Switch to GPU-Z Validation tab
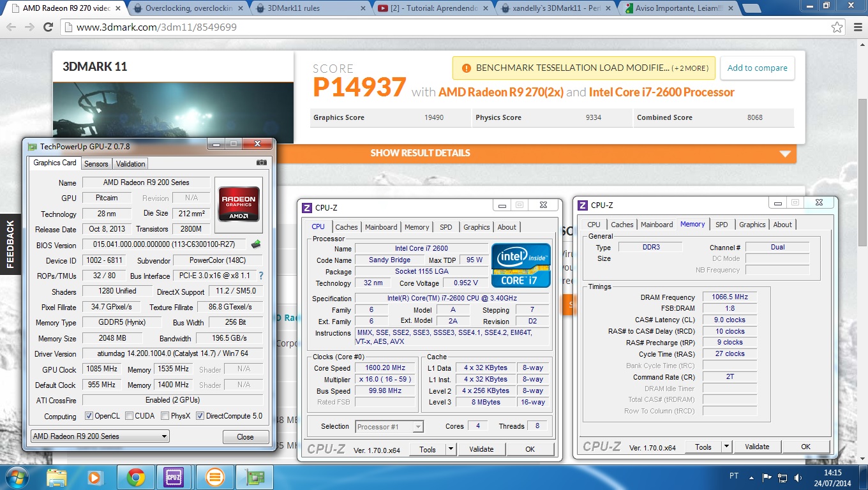 pos(131,163)
